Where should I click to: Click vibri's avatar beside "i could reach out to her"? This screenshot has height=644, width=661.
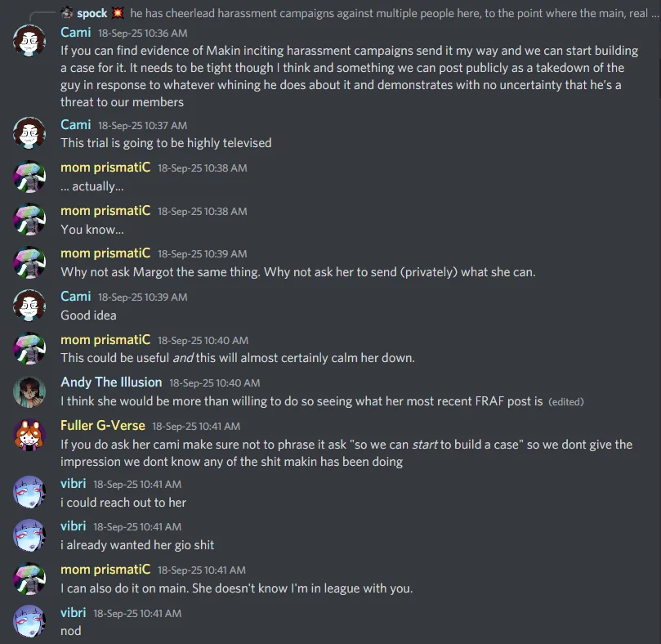point(29,492)
